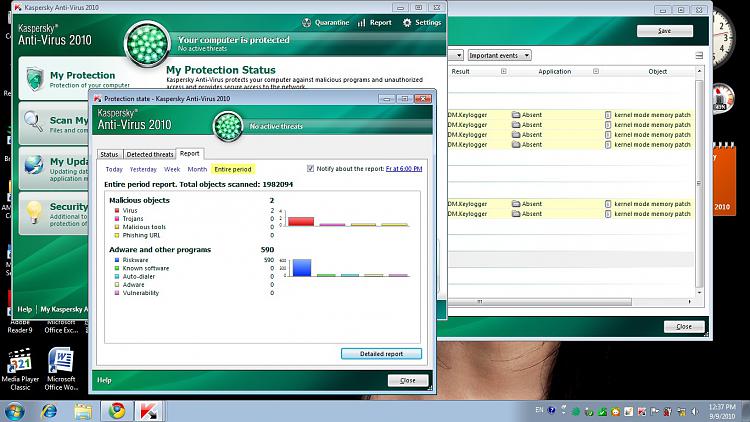The height and width of the screenshot is (422, 750).
Task: Open Action Center flag in system tray
Action: (655, 411)
